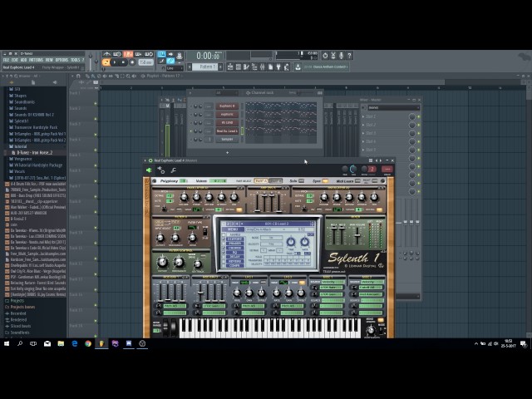Click the mixer view toolbar icon
Screen dimensions: 532x399
[263, 67]
